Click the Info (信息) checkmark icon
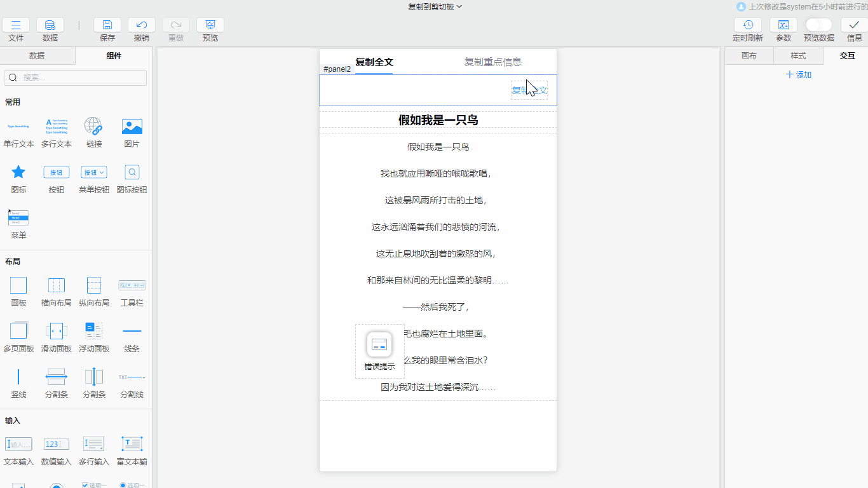This screenshot has height=488, width=868. (854, 25)
